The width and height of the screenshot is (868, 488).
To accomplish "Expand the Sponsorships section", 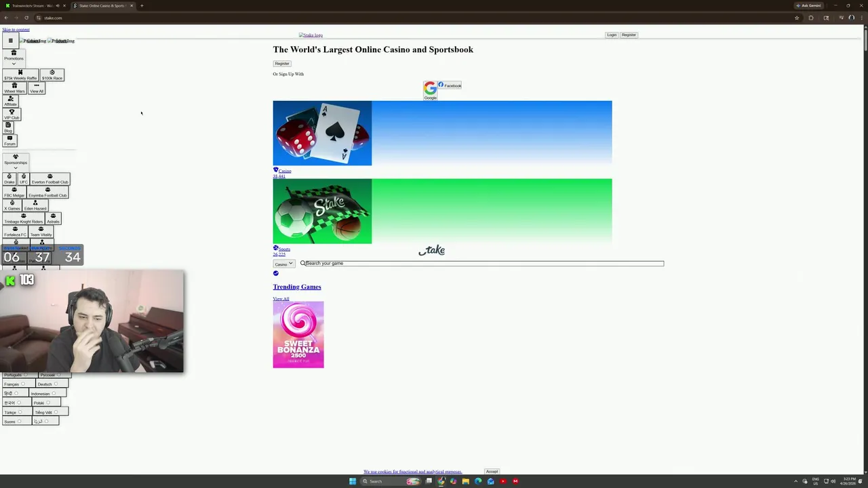I will click(16, 162).
